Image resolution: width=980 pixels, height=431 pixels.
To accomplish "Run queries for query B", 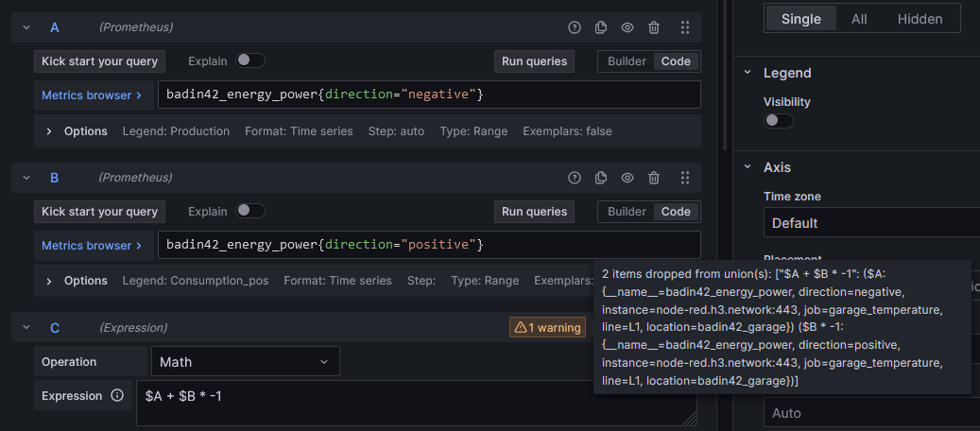I will point(534,212).
